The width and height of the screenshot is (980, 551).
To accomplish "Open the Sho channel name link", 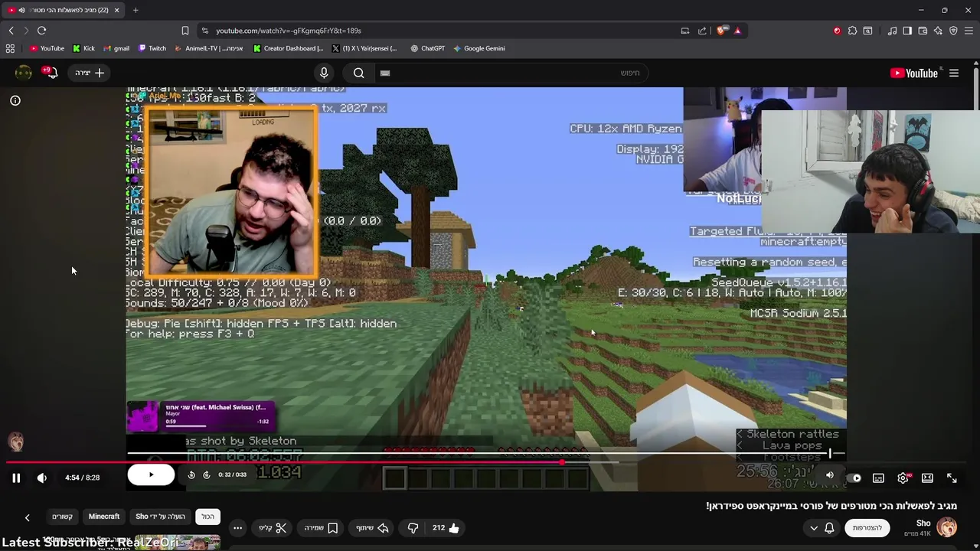I will 923,523.
